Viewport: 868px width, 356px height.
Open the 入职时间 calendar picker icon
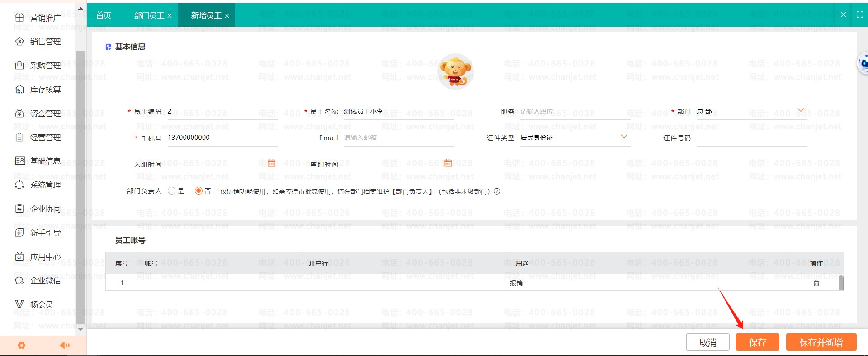pos(271,163)
